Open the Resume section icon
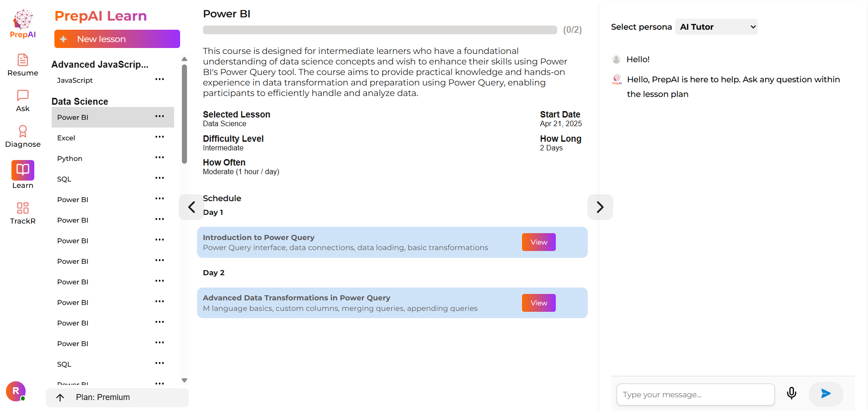This screenshot has width=868, height=411. click(x=23, y=60)
